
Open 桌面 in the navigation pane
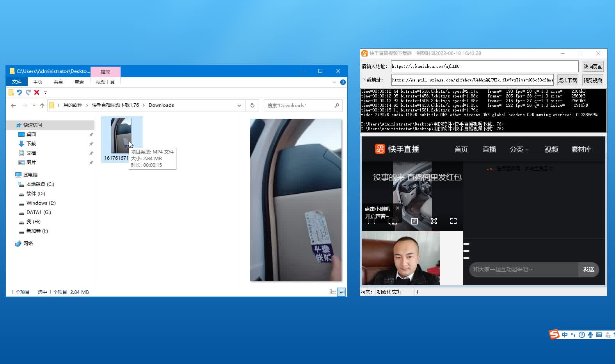point(31,134)
